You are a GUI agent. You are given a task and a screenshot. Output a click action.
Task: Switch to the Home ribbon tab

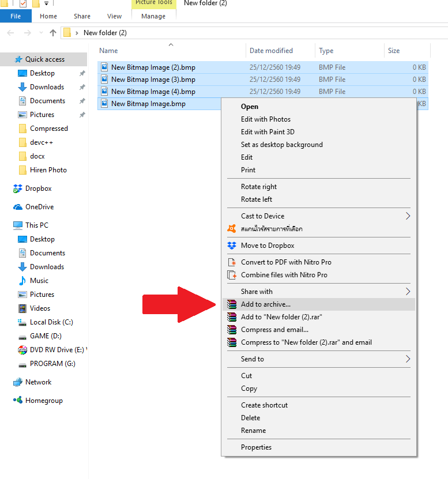tap(48, 16)
